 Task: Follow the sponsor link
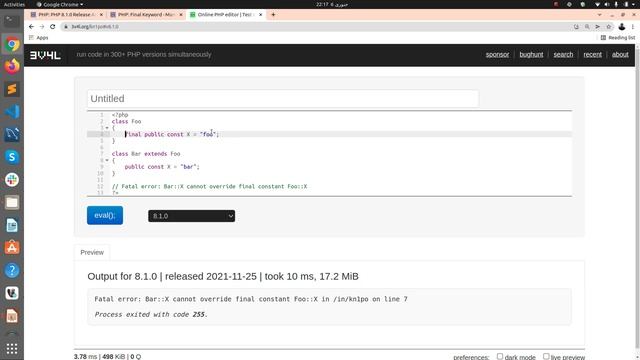497,55
